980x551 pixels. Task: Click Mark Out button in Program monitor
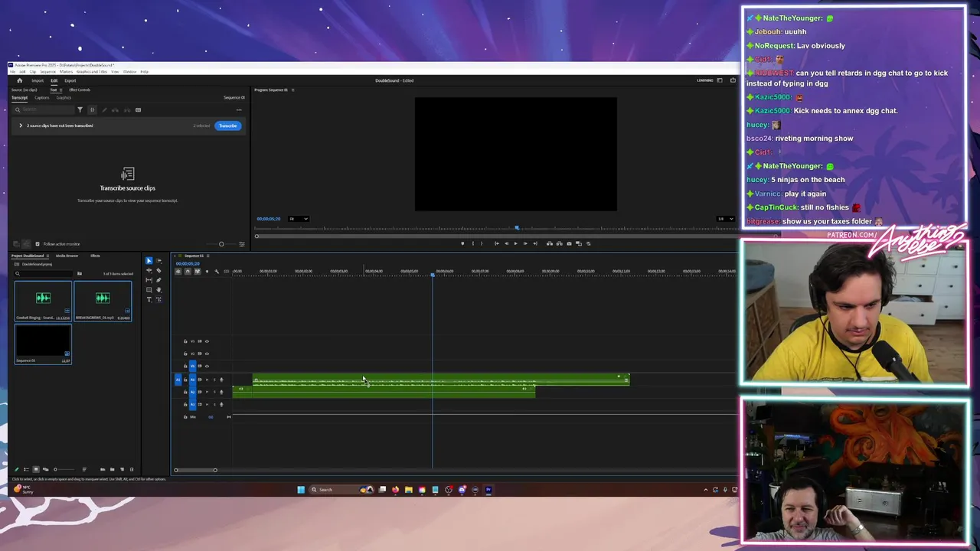tap(482, 243)
